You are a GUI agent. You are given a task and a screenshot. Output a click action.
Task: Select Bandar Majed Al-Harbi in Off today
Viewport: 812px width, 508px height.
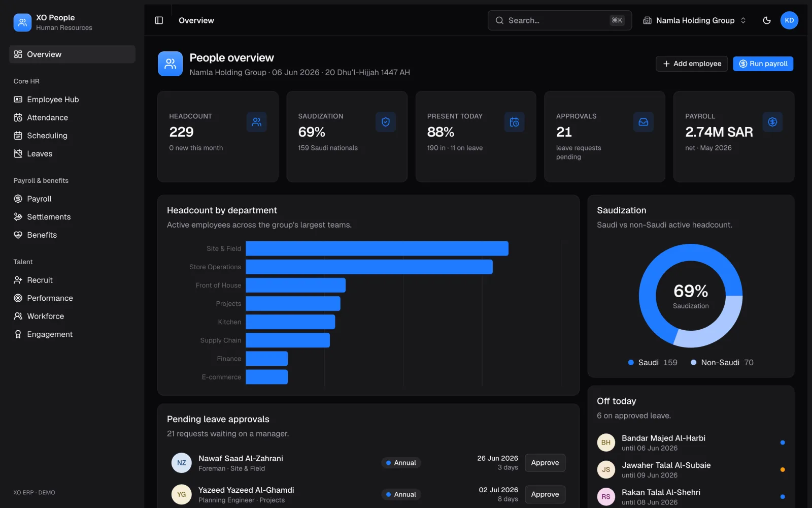(691, 442)
